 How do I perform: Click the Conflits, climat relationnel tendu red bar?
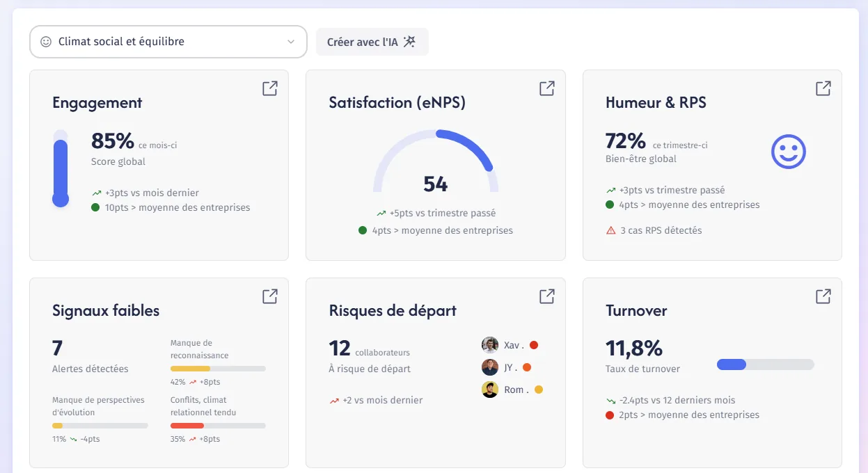coord(218,425)
